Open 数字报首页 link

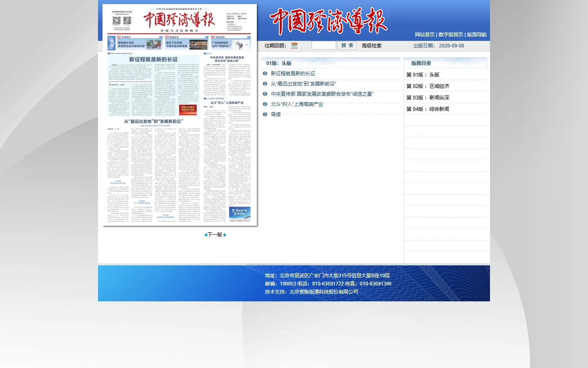(451, 35)
